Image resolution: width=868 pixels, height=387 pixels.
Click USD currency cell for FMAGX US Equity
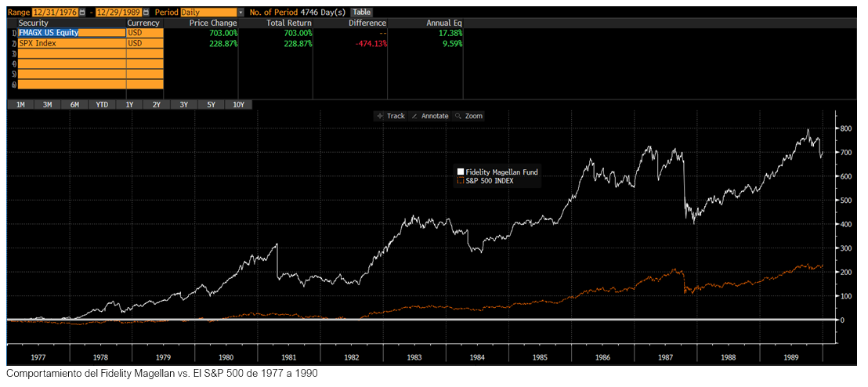pos(145,33)
